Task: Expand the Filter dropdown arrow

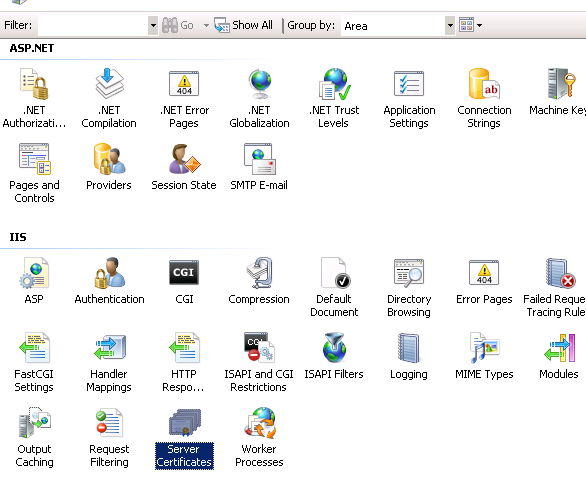Action: click(x=153, y=25)
